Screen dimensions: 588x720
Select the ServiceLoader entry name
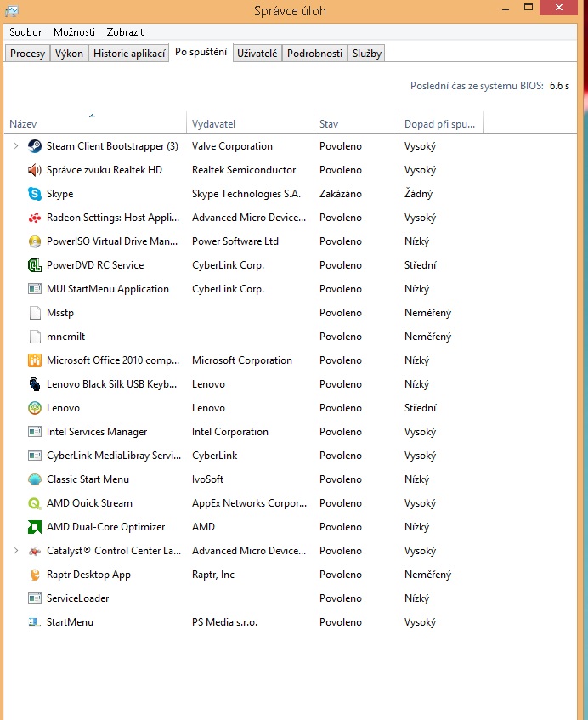(77, 598)
